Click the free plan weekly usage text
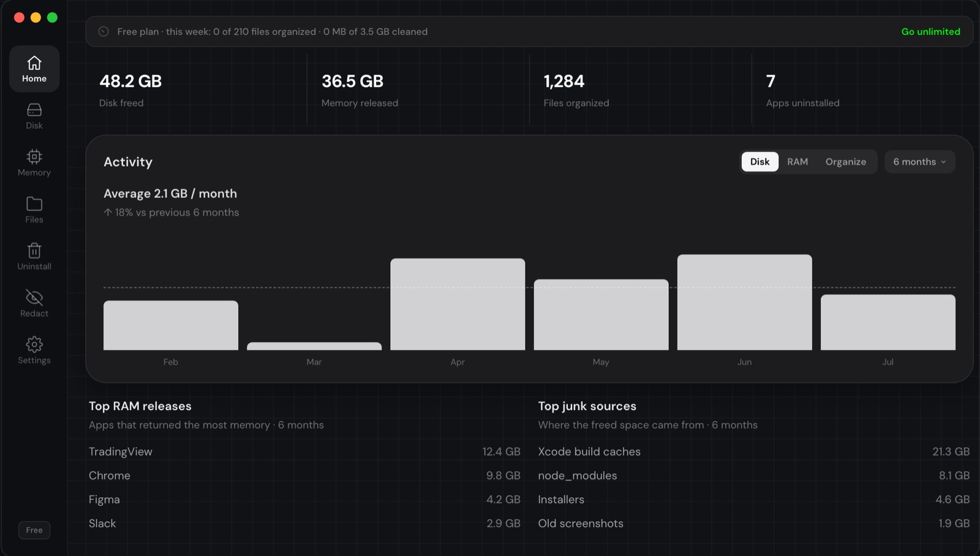 (x=273, y=31)
